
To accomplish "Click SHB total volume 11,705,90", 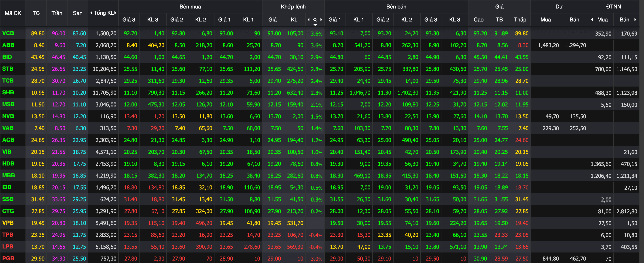I will click(x=104, y=93).
